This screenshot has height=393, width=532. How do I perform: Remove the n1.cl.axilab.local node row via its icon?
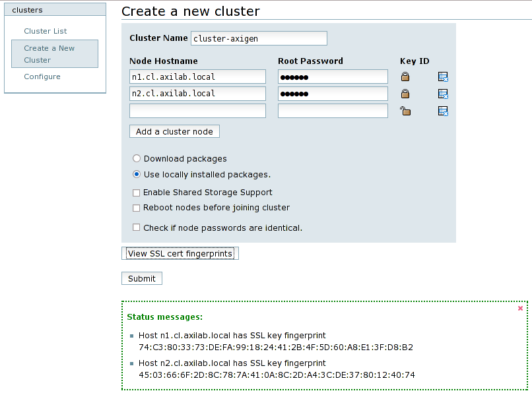443,77
